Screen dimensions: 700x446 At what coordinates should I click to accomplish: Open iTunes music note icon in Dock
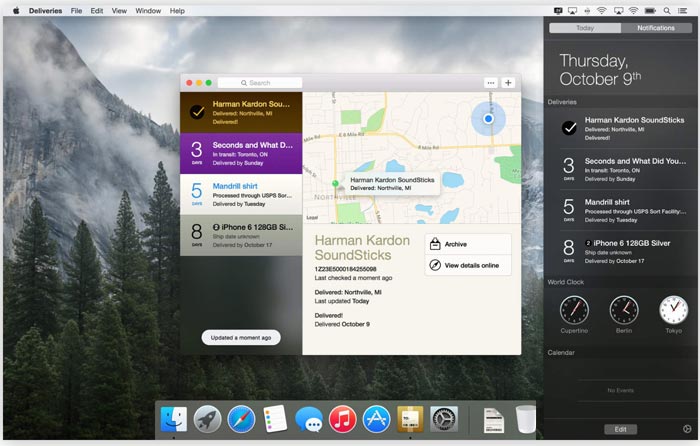tap(342, 419)
